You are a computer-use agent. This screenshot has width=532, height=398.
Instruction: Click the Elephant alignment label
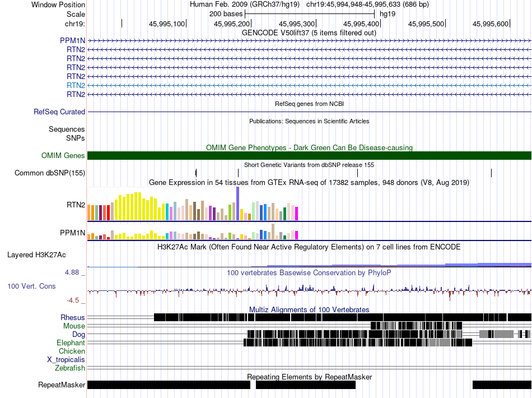(x=71, y=343)
